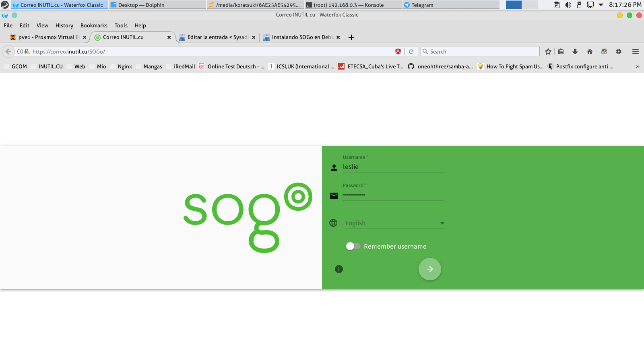
Task: Open the Online Test Deutsch bookmark
Action: pos(231,67)
